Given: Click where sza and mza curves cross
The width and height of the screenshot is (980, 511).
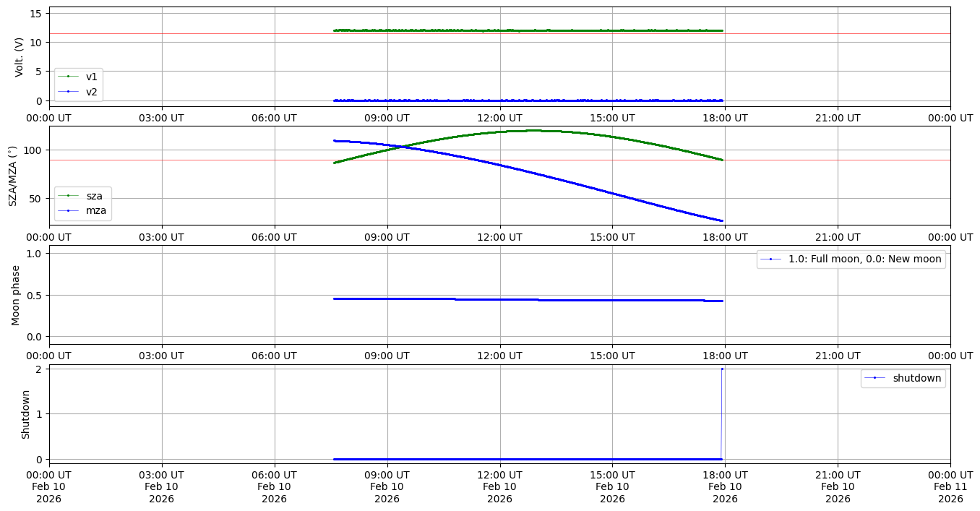Looking at the screenshot, I should click(x=400, y=147).
